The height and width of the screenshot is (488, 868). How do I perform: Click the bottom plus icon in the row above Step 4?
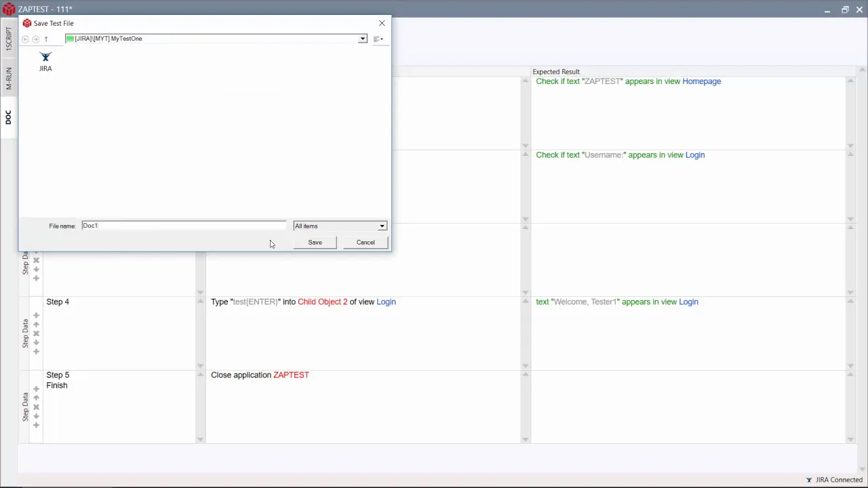coord(36,278)
